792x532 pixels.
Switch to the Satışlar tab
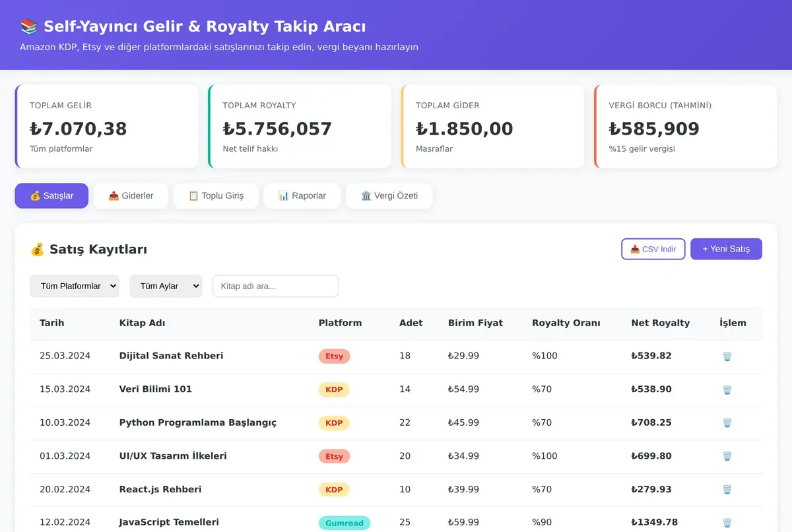(x=51, y=195)
